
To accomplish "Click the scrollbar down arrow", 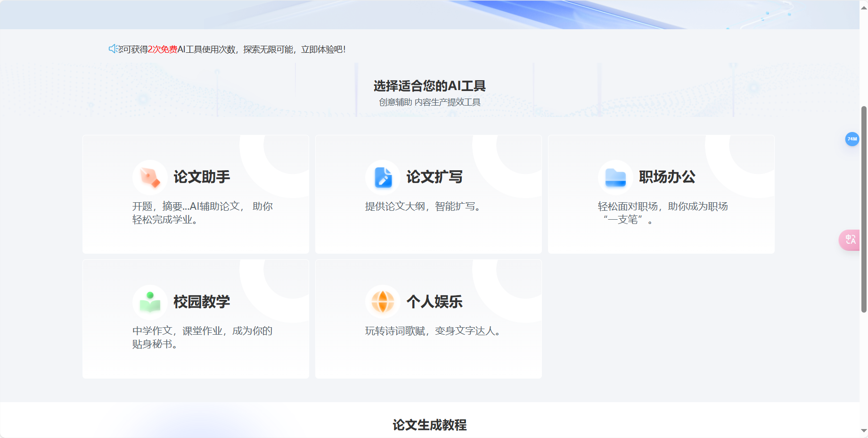I will tap(864, 431).
